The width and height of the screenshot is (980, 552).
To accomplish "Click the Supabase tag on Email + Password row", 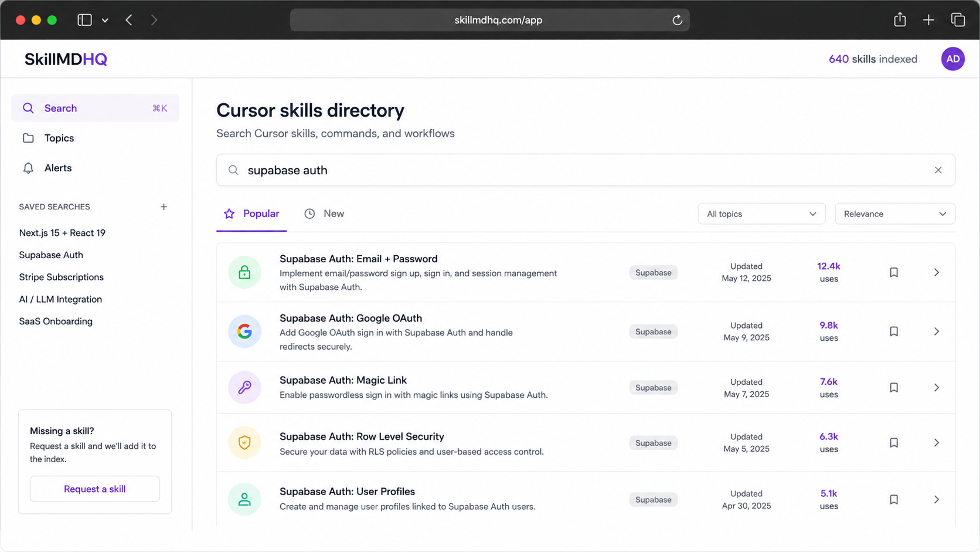I will [x=653, y=272].
